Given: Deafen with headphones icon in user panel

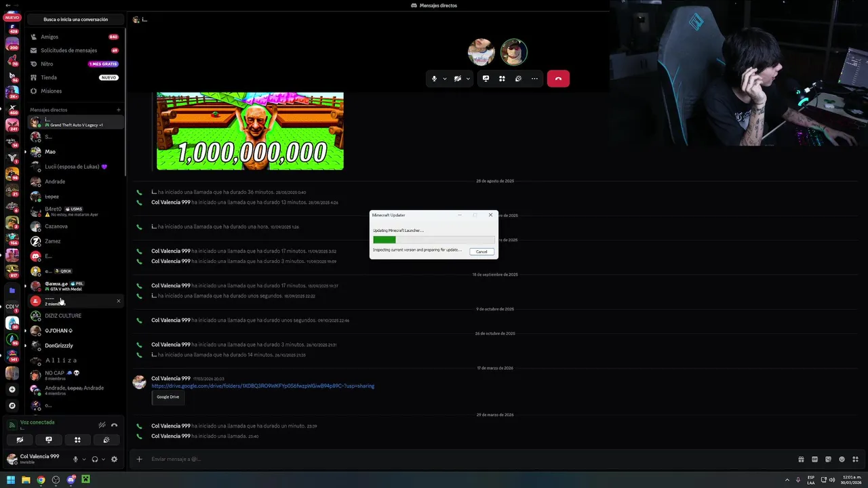Looking at the screenshot, I should [x=95, y=459].
